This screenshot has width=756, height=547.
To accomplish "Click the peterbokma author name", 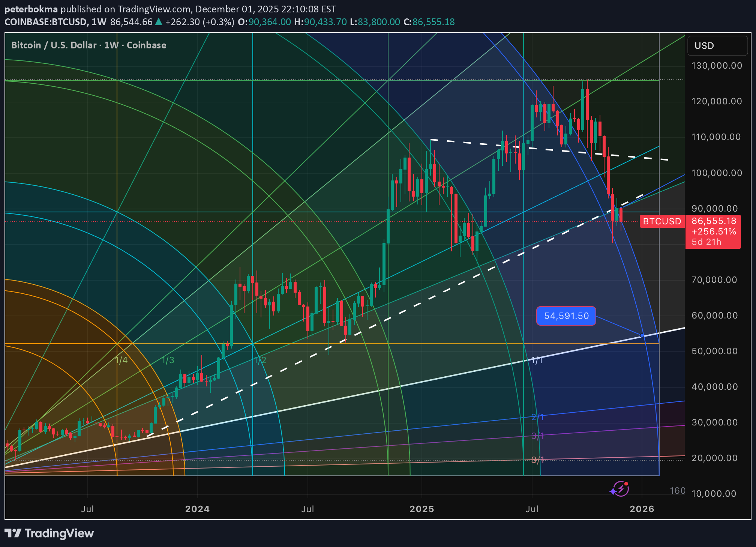I will pyautogui.click(x=31, y=9).
